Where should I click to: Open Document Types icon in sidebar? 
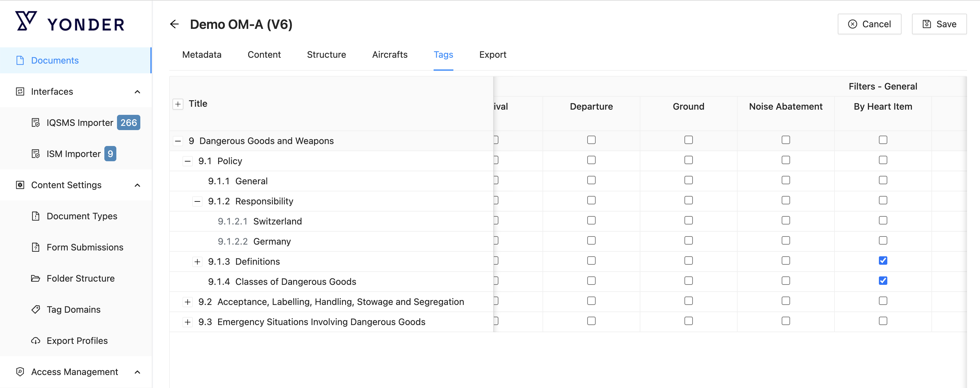35,216
